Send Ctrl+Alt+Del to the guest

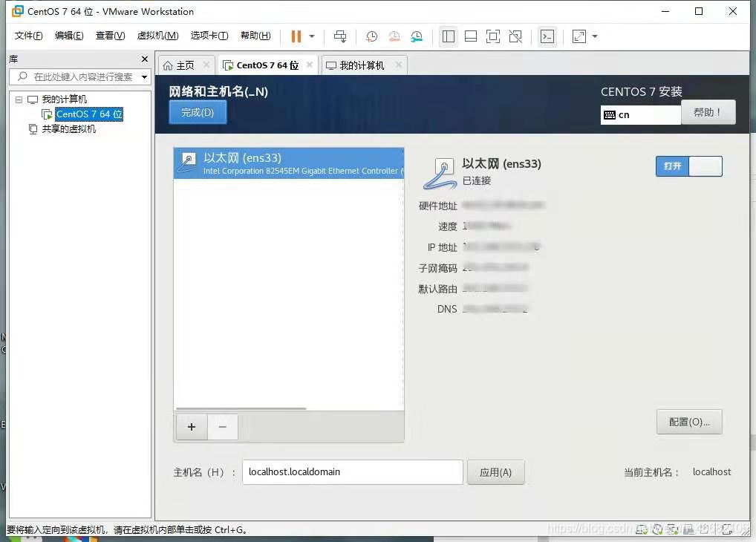[x=339, y=36]
